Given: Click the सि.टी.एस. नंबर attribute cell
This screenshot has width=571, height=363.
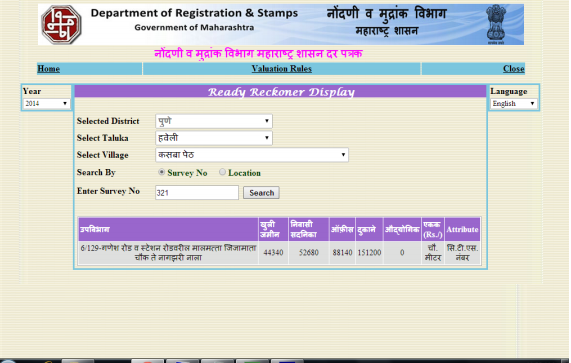Looking at the screenshot, I should coord(462,253).
